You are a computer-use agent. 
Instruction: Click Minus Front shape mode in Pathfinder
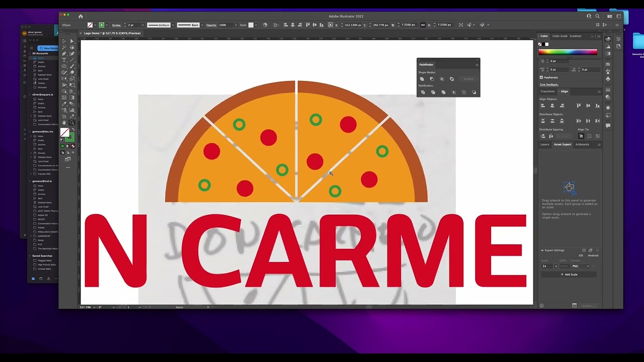pyautogui.click(x=432, y=79)
